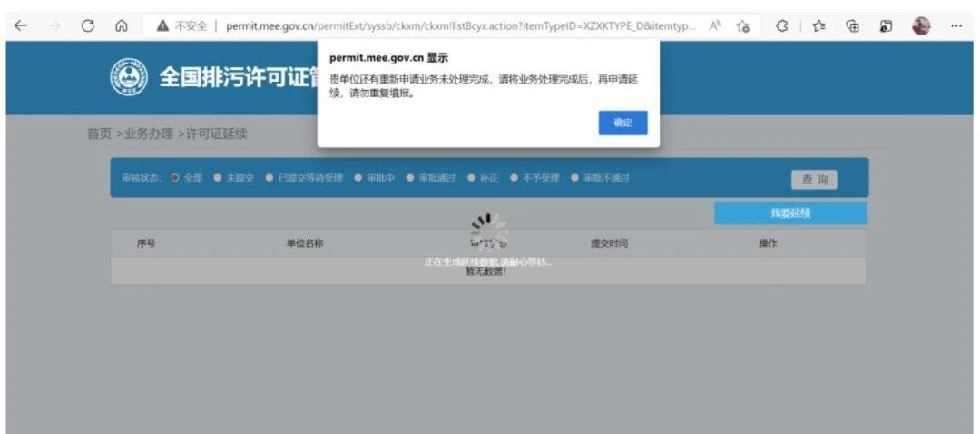Click 确定 in the alert dialog

tap(622, 123)
